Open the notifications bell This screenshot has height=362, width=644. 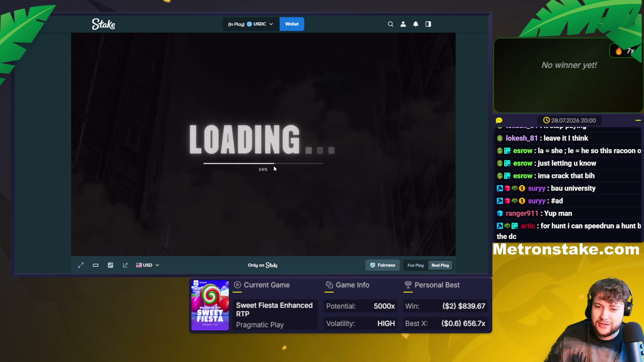coord(416,24)
